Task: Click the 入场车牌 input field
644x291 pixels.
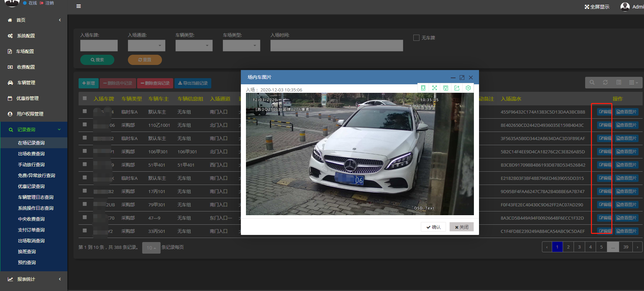Action: pyautogui.click(x=99, y=46)
